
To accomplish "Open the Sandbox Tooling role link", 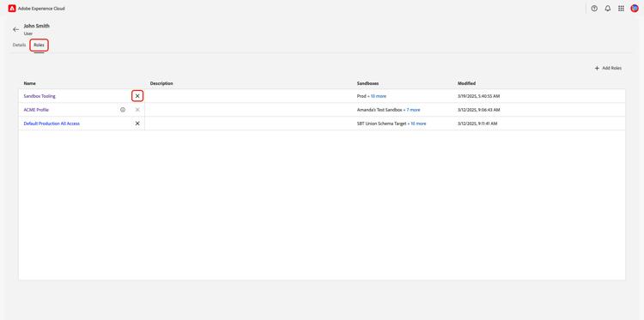I will 39,96.
